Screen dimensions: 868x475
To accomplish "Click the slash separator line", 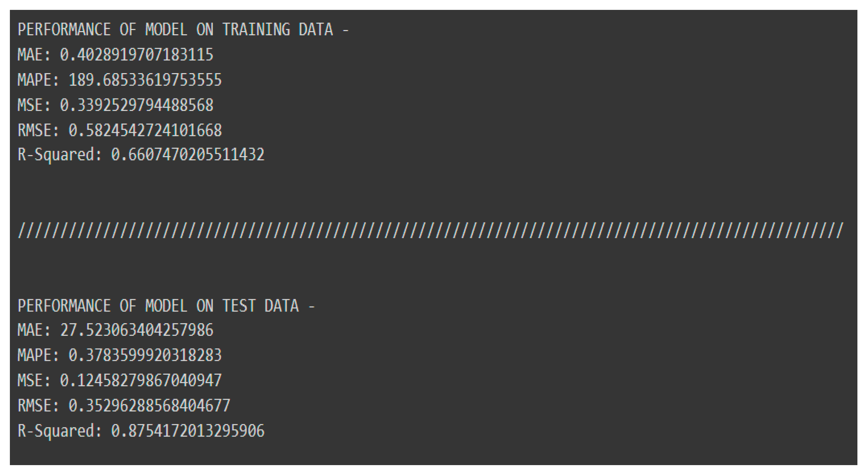I will point(431,230).
